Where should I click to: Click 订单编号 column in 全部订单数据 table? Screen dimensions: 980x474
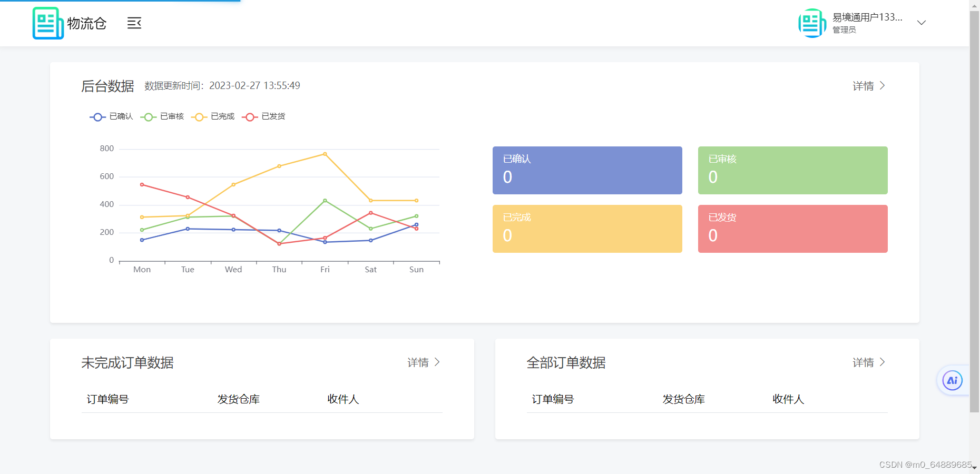coord(553,399)
